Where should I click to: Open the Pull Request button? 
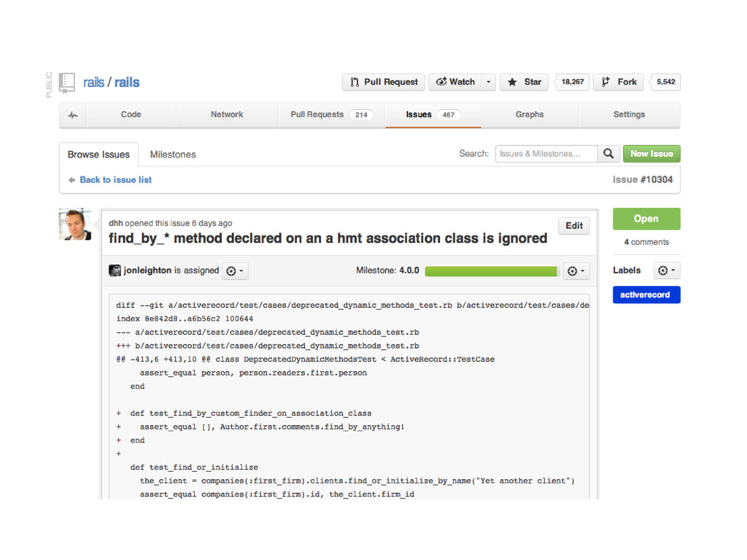click(384, 82)
